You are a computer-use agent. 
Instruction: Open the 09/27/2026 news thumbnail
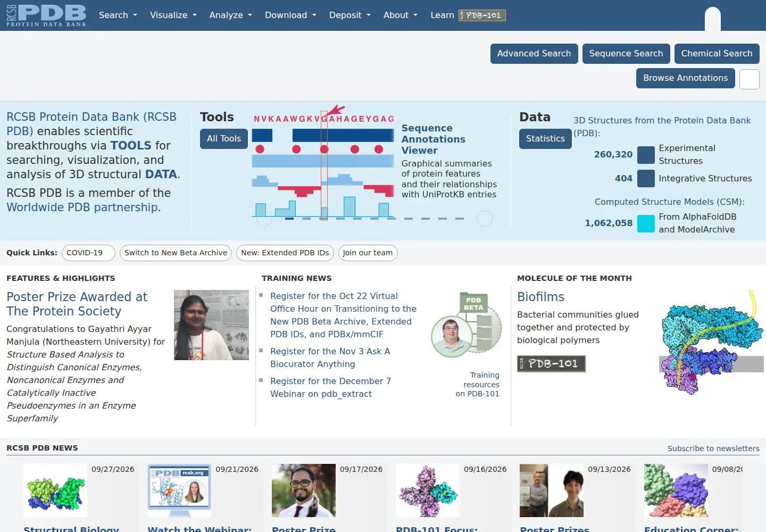pyautogui.click(x=55, y=491)
